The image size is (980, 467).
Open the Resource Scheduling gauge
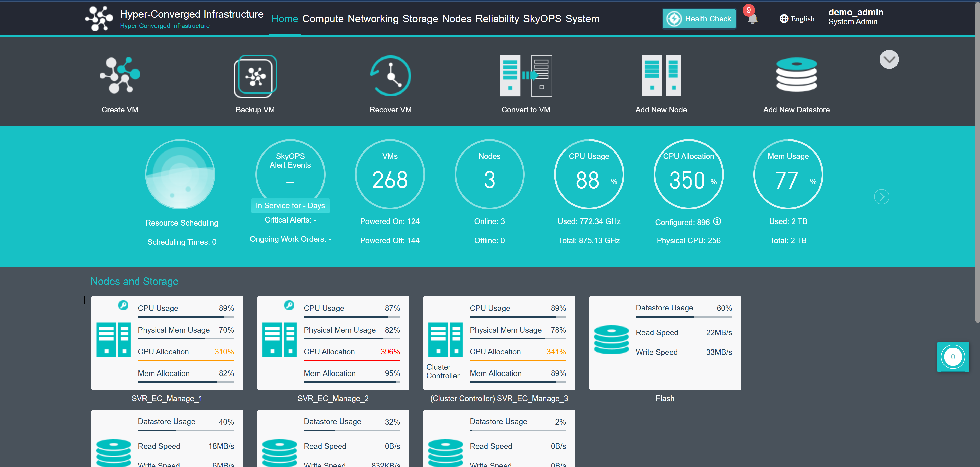[180, 175]
